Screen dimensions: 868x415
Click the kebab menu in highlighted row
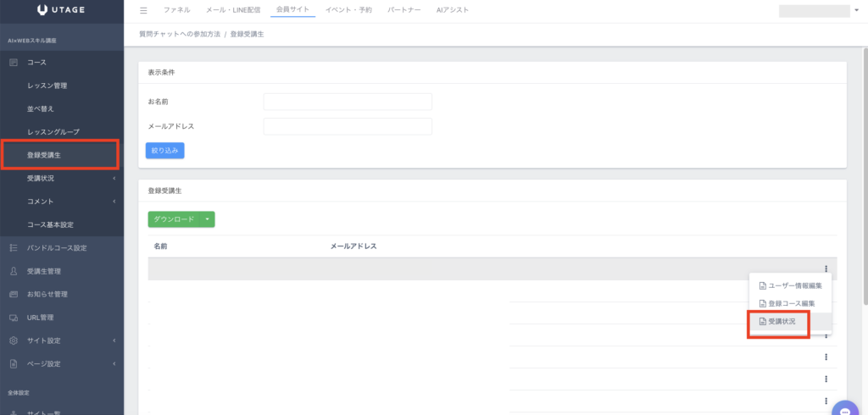(x=826, y=269)
